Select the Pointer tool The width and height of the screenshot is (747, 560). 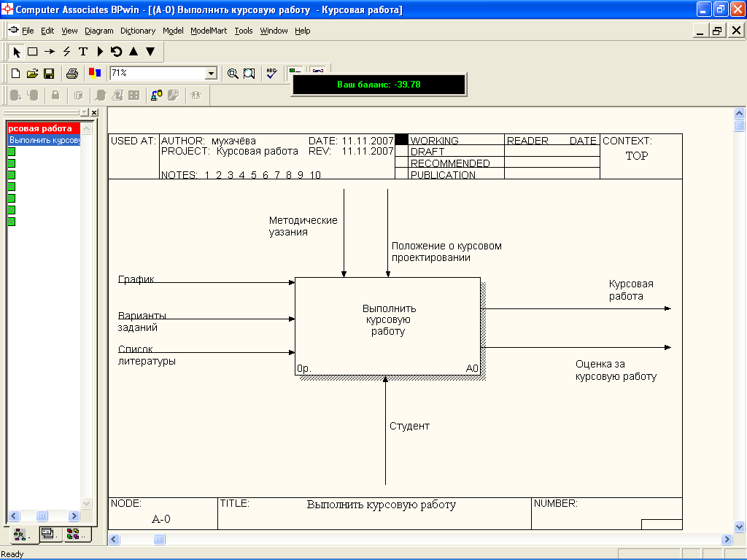(17, 52)
